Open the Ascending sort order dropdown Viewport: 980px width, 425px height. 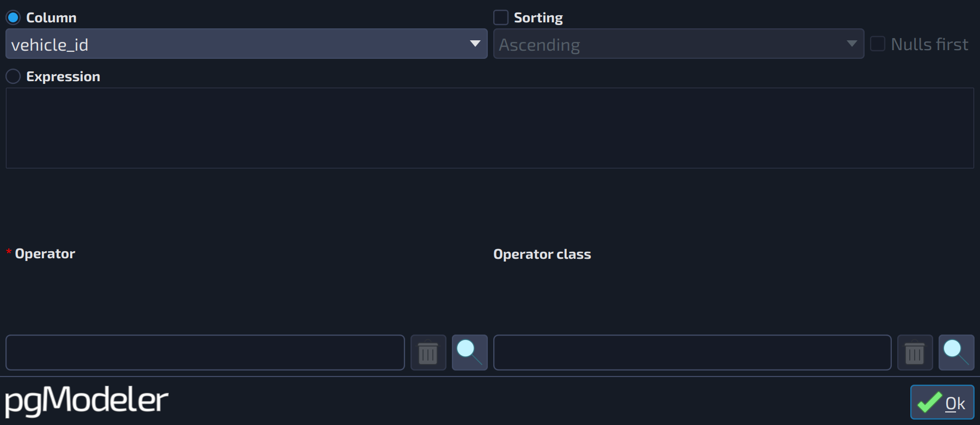[x=678, y=44]
